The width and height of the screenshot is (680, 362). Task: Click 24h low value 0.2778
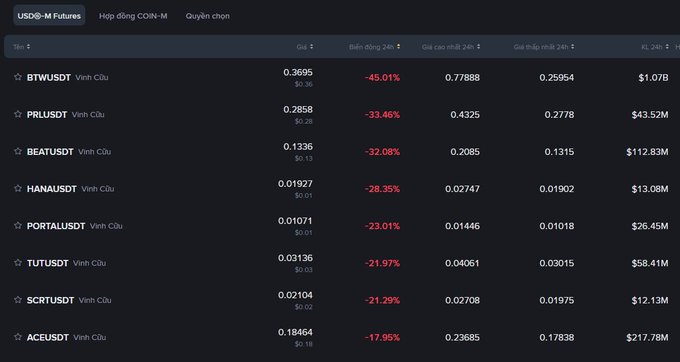click(559, 115)
